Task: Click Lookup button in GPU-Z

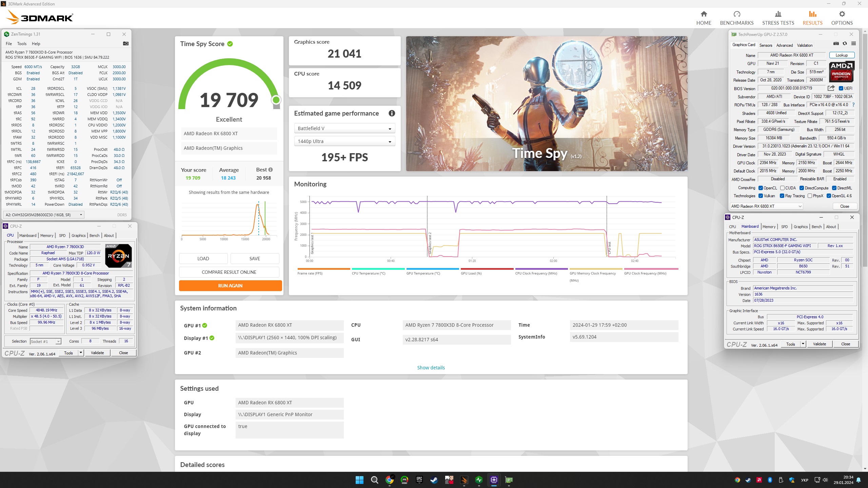Action: (x=842, y=55)
